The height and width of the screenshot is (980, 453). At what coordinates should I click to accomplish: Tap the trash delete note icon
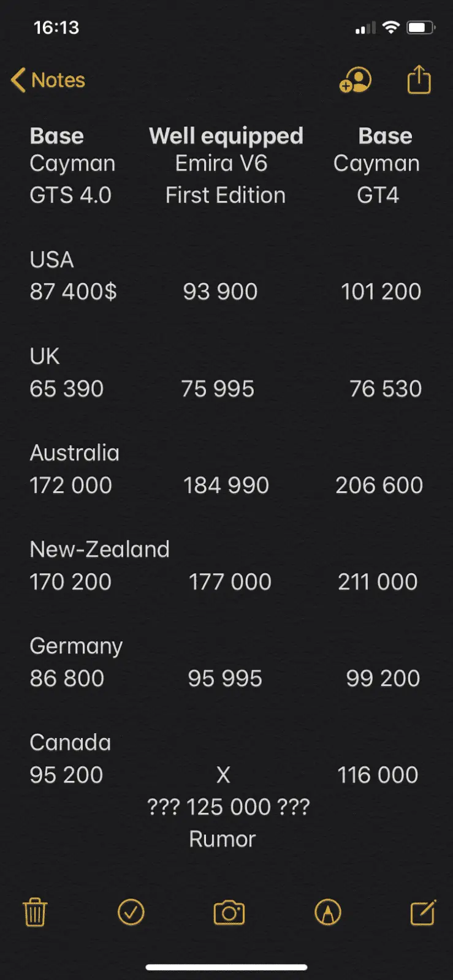click(x=35, y=913)
